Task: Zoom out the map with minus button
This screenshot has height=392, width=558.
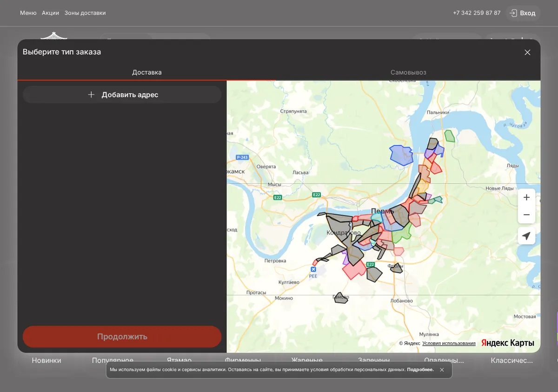Action: (x=526, y=215)
